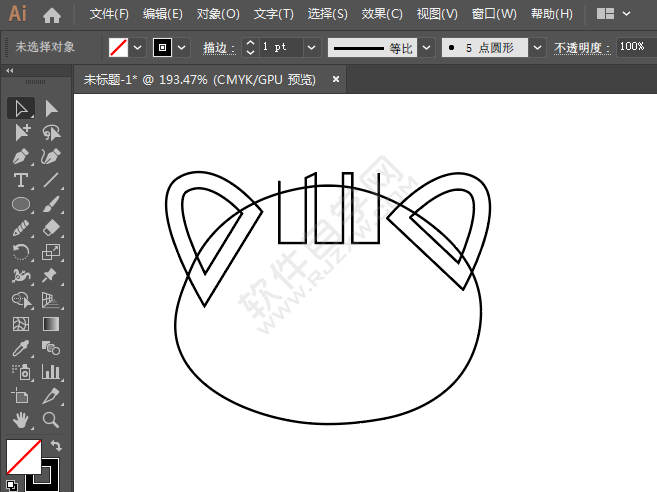Image resolution: width=657 pixels, height=492 pixels.
Task: Open the workspace switcher dropdown
Action: (x=626, y=14)
